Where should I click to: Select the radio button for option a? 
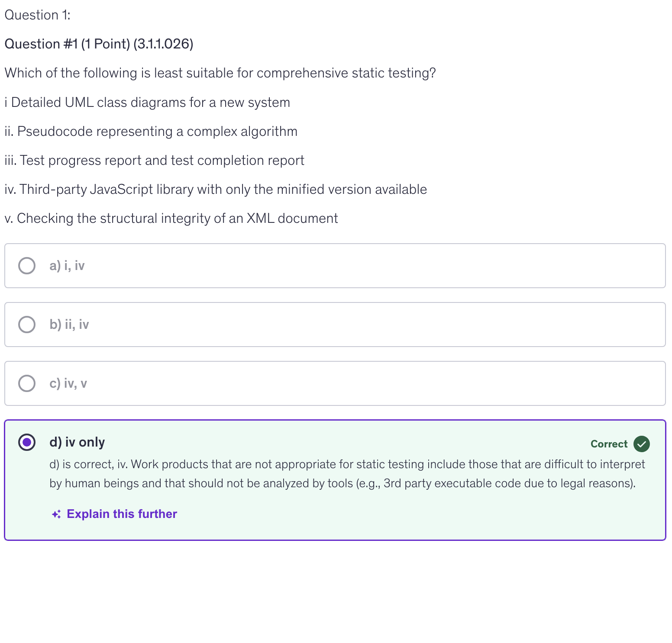27,266
